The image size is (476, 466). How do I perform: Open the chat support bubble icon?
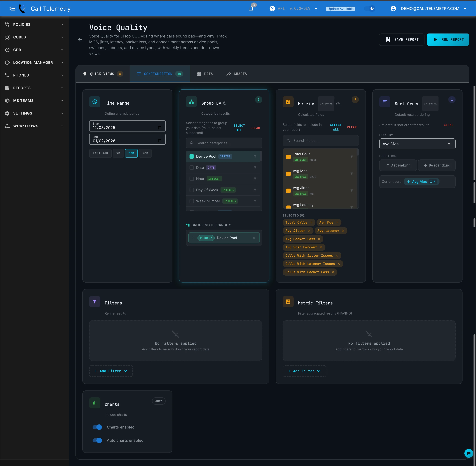pyautogui.click(x=469, y=453)
